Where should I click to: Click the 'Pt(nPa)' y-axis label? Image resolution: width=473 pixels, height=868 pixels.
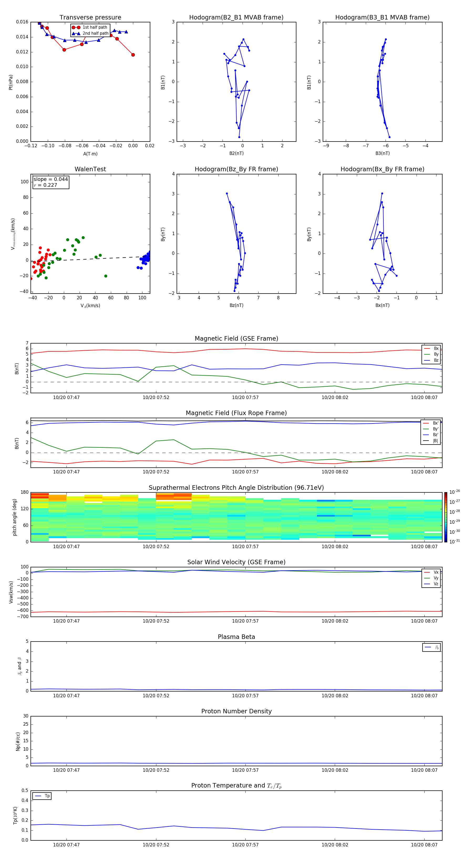(x=11, y=82)
